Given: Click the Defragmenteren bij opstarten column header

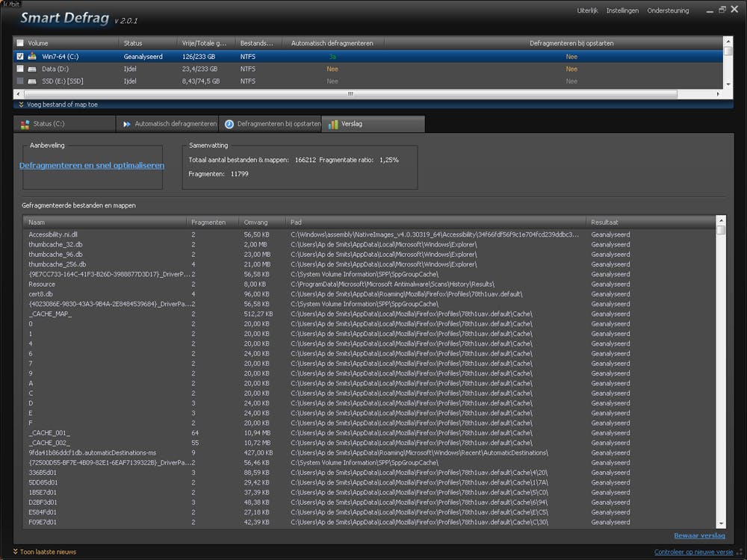Looking at the screenshot, I should pyautogui.click(x=571, y=43).
